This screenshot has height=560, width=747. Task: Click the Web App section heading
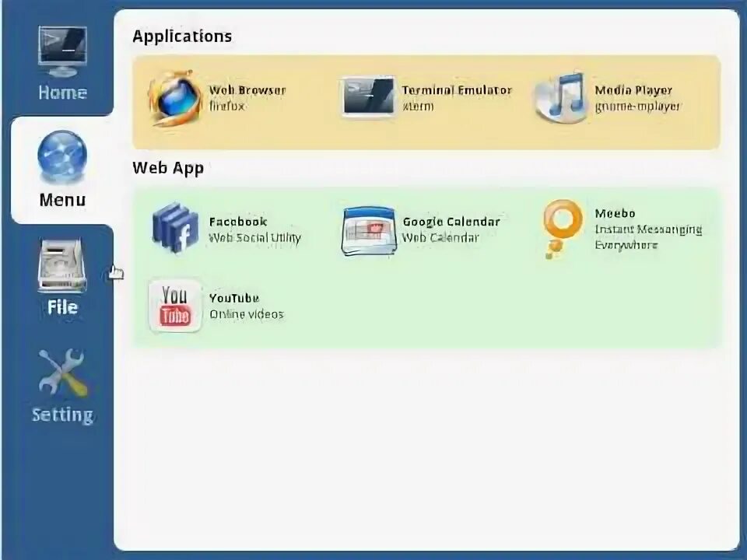click(168, 168)
